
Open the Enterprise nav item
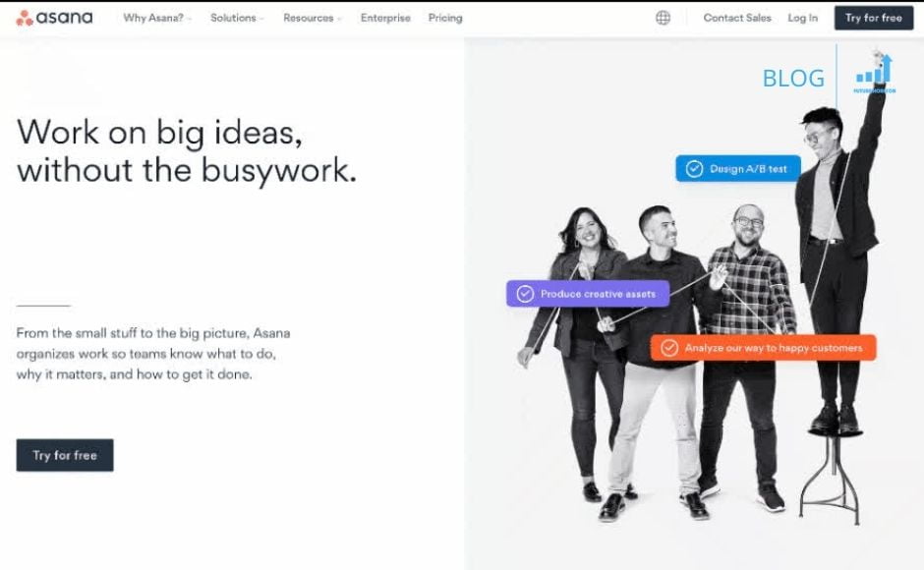(x=385, y=18)
